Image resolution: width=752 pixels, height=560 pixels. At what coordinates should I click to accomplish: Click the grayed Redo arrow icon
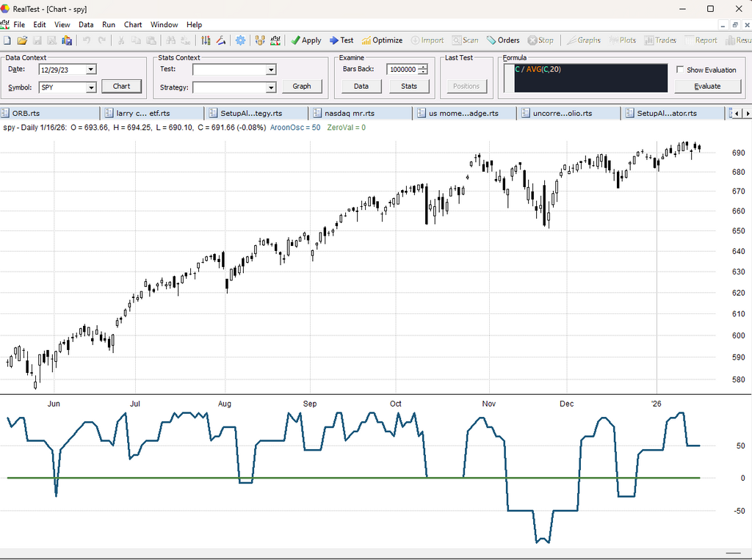click(101, 41)
